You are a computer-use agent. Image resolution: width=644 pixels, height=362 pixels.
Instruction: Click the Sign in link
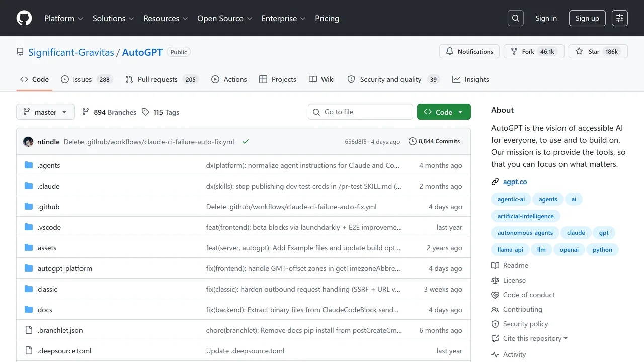(x=546, y=18)
